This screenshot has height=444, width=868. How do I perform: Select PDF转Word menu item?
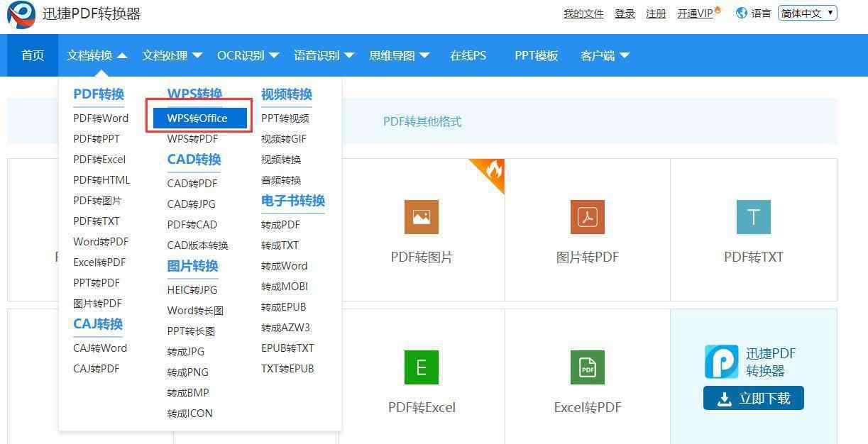click(x=101, y=118)
